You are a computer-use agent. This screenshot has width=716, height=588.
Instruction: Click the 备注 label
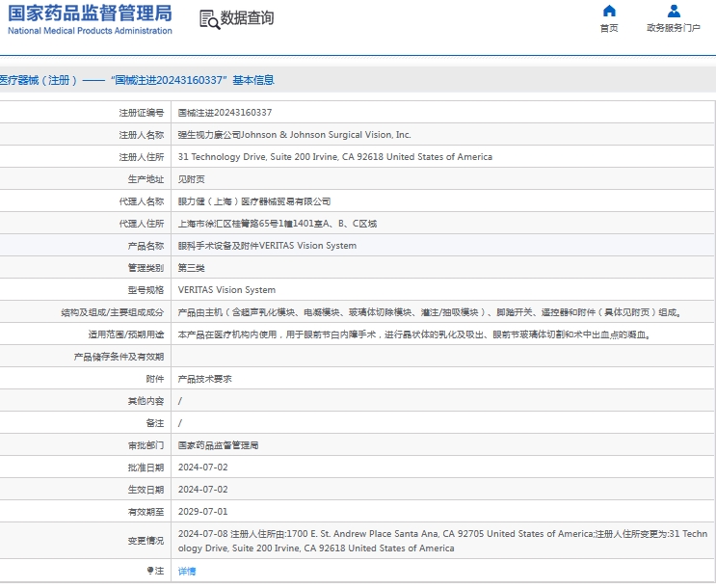pos(155,423)
